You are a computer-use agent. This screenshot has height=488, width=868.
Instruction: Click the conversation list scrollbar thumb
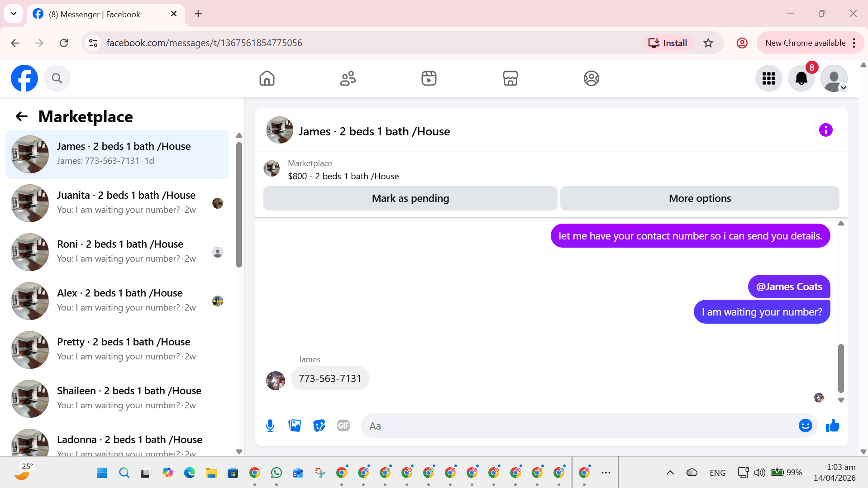[239, 205]
